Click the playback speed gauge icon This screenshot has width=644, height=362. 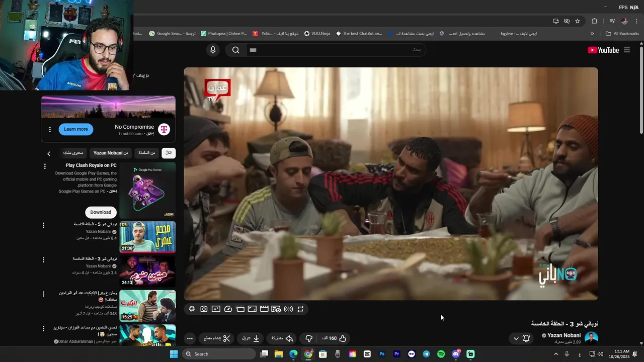tap(228, 309)
